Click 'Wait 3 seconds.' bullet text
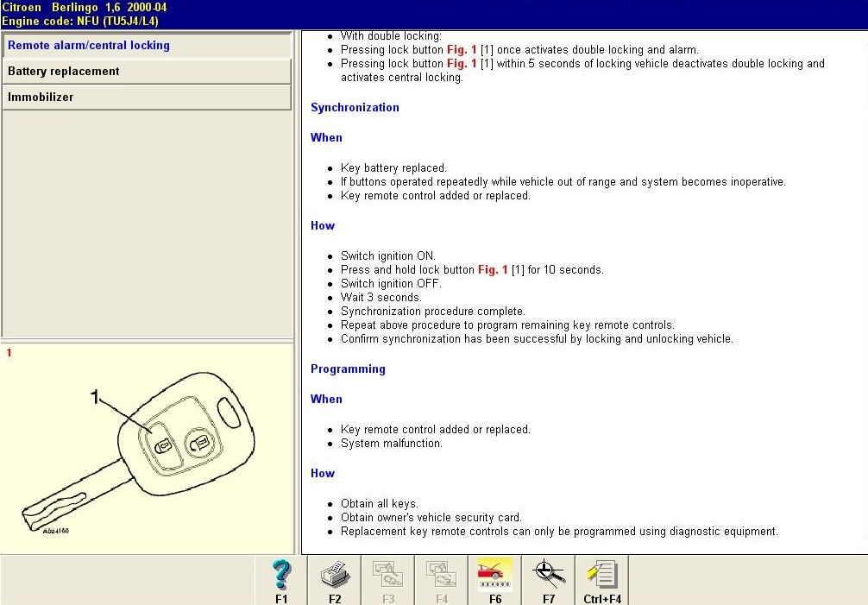 [x=381, y=298]
